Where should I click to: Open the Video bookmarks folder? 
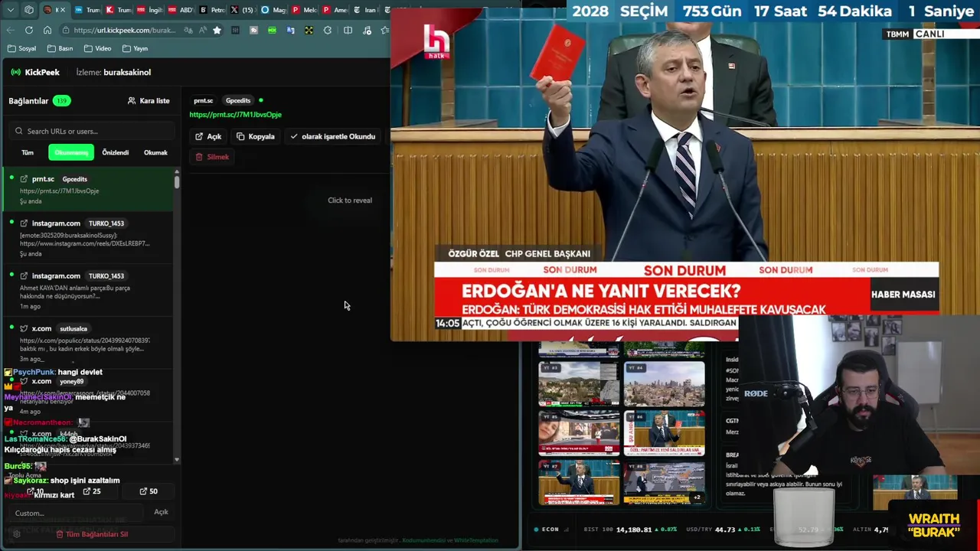point(97,48)
